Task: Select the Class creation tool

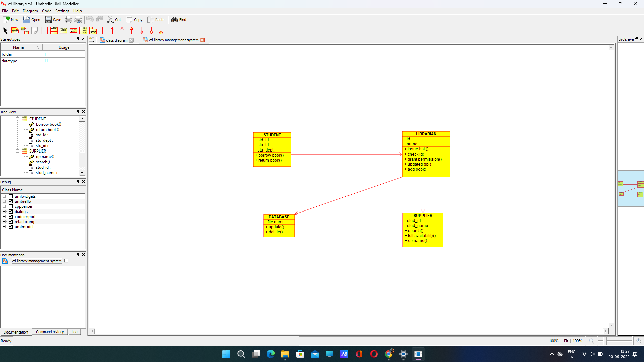Action: (x=54, y=31)
